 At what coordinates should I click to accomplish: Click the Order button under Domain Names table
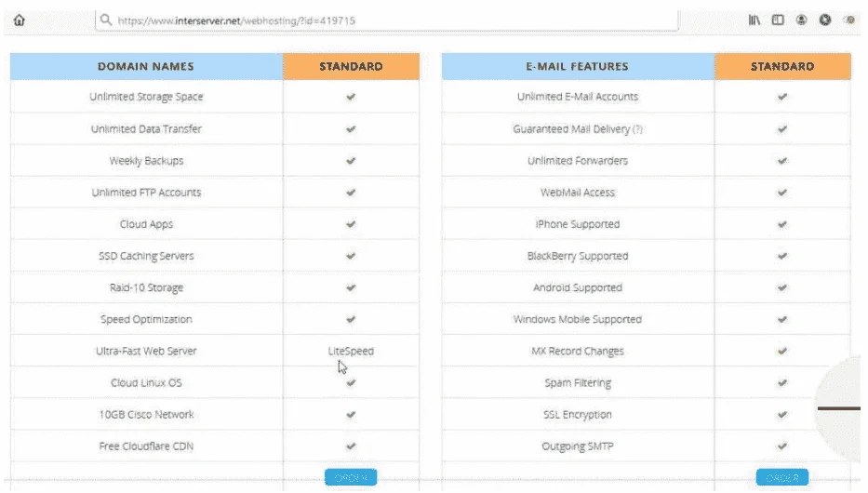(351, 477)
